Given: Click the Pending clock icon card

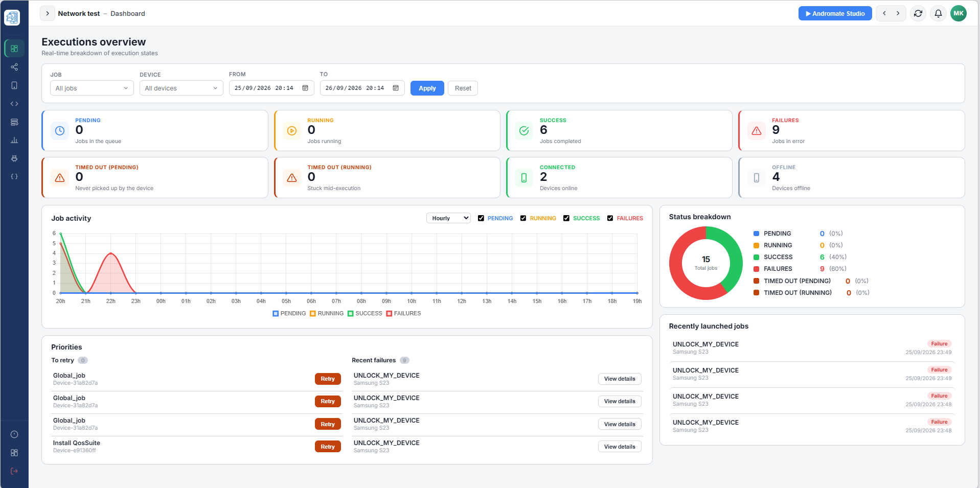Looking at the screenshot, I should [60, 131].
